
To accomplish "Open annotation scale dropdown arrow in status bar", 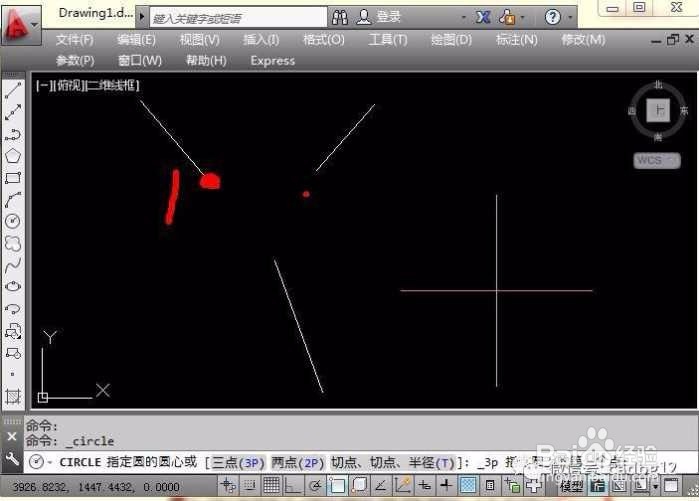I will pos(655,486).
